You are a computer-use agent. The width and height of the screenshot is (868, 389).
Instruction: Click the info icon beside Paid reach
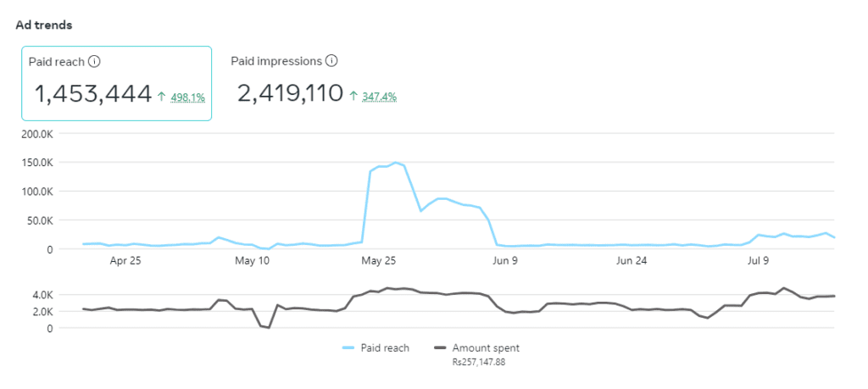pyautogui.click(x=95, y=61)
